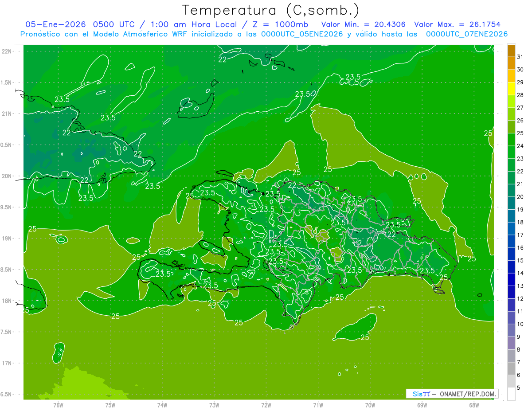This screenshot has width=532, height=411.
Task: Click the '69W' longitude axis label
Action: [422, 405]
